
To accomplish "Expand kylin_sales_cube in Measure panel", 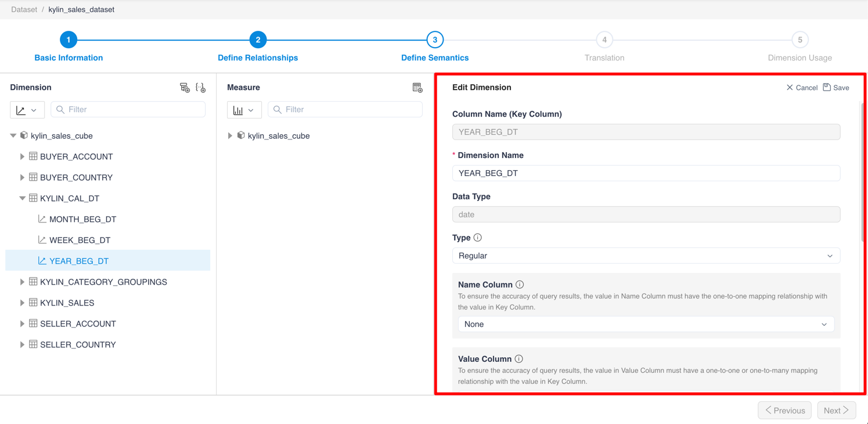I will coord(230,136).
